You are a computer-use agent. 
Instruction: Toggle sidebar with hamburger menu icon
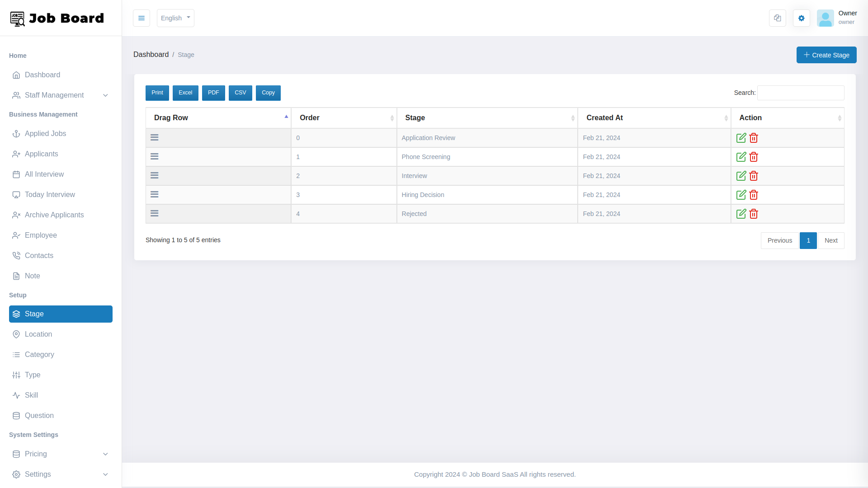pos(142,18)
